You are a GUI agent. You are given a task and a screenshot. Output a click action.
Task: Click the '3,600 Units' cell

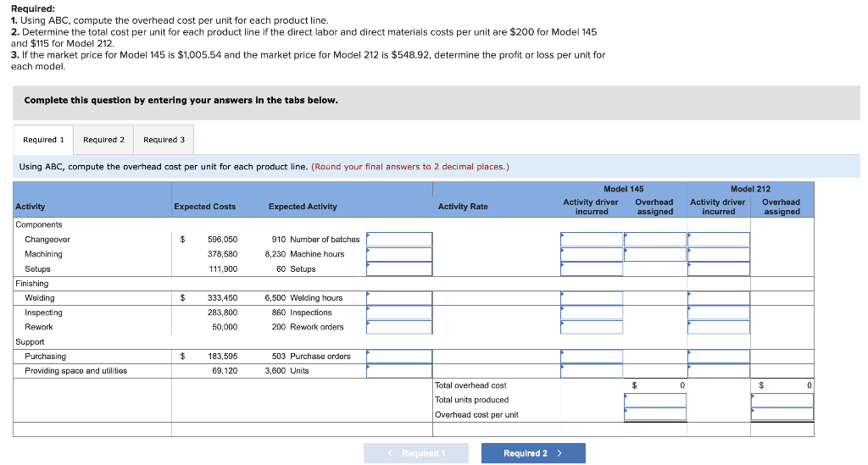(287, 371)
